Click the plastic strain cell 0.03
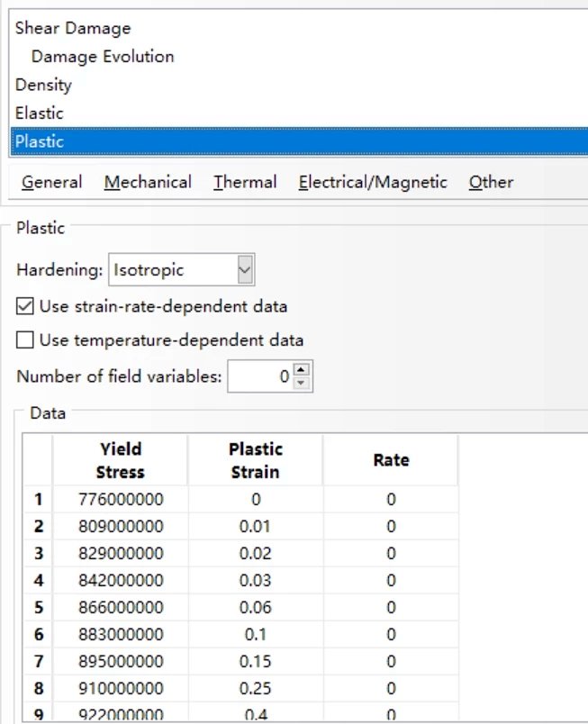The height and width of the screenshot is (724, 588). coord(255,581)
